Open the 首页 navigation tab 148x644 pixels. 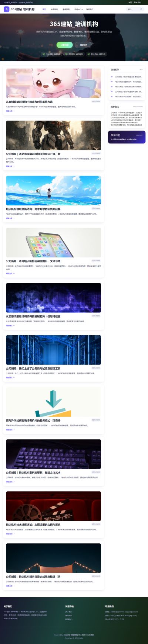click(x=44, y=9)
